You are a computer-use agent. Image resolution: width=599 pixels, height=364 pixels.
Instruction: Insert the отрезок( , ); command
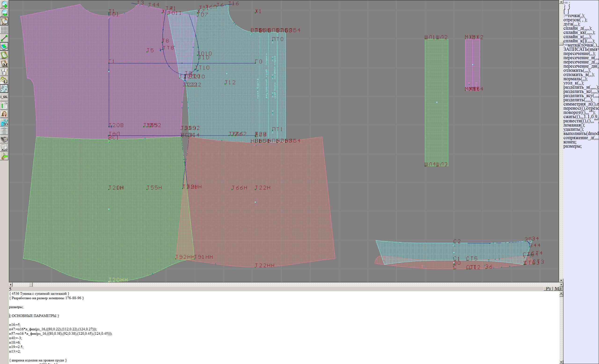[575, 20]
